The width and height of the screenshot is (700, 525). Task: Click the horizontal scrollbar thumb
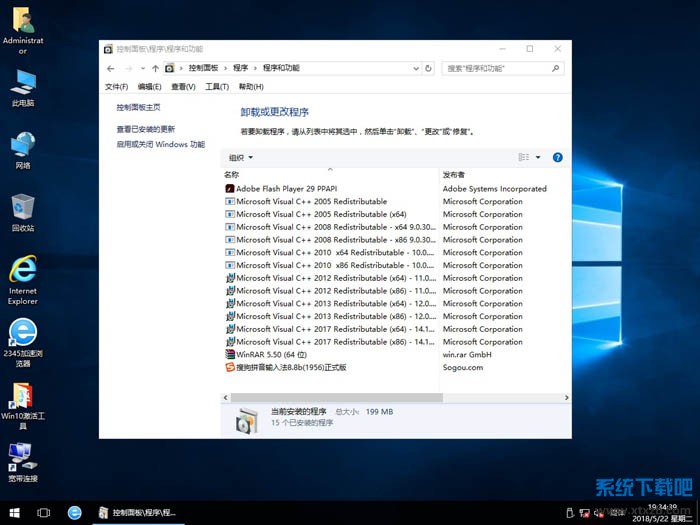pos(337,397)
